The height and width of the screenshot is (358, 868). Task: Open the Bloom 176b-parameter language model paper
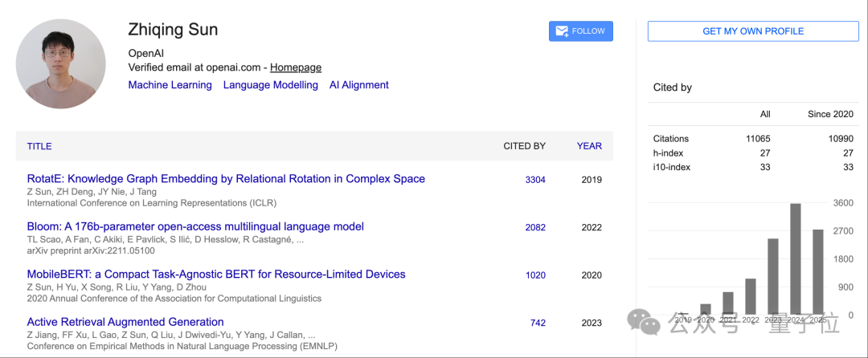click(x=195, y=226)
